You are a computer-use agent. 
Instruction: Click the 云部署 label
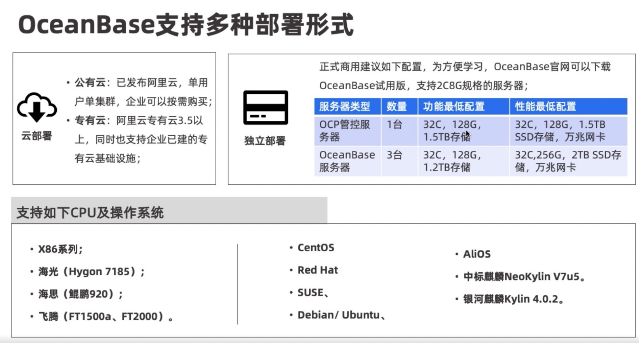click(x=36, y=136)
